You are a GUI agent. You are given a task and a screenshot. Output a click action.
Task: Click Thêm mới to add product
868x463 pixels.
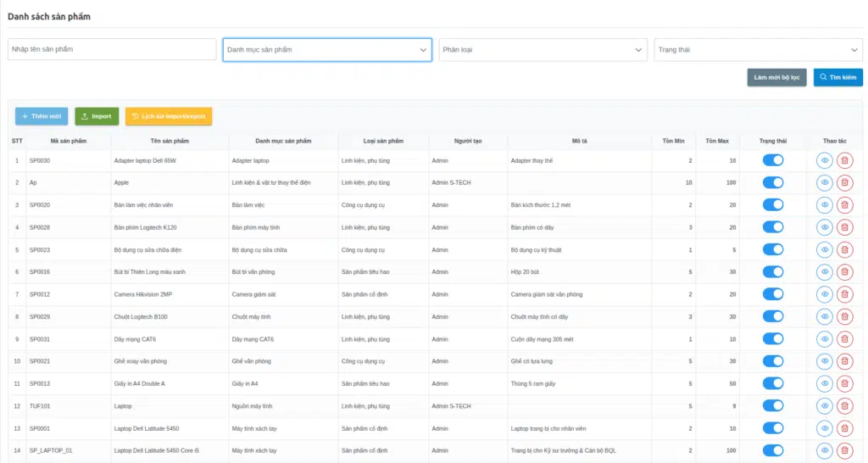click(42, 116)
